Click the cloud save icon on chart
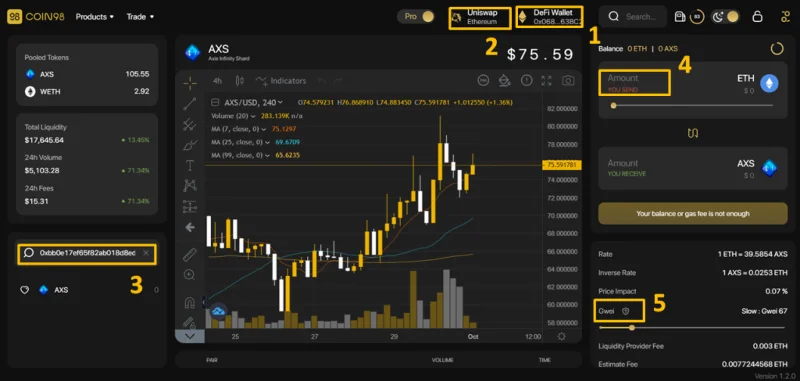Image resolution: width=800 pixels, height=381 pixels. (x=218, y=311)
